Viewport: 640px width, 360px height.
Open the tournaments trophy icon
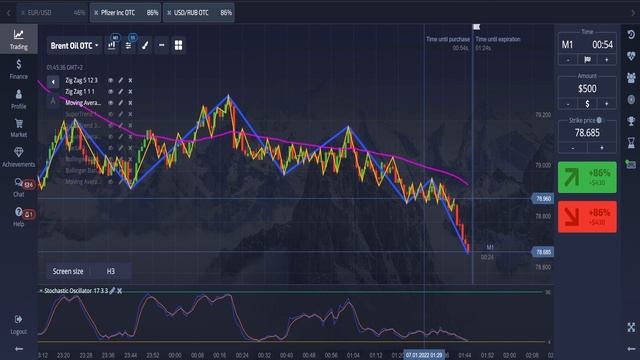pos(631,121)
